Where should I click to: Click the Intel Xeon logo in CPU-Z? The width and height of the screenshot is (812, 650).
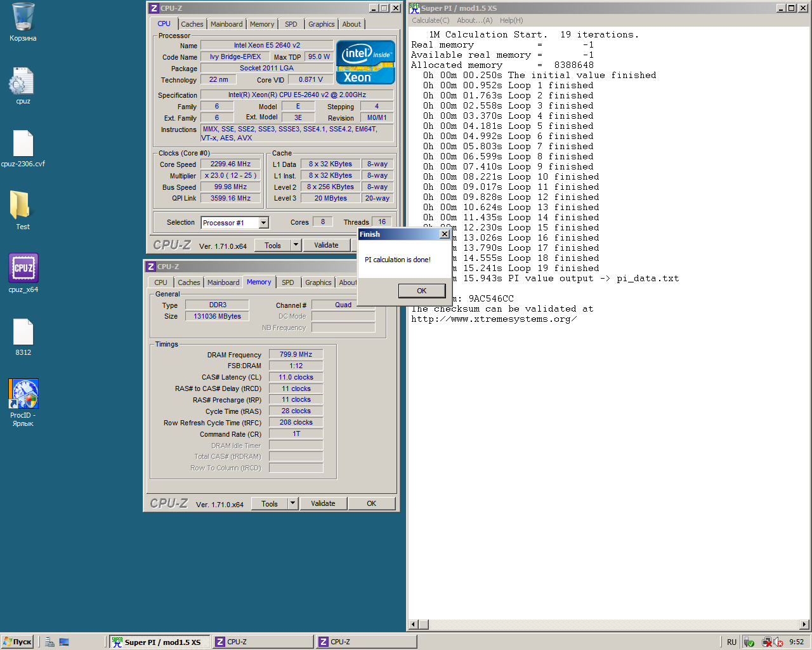(x=365, y=62)
